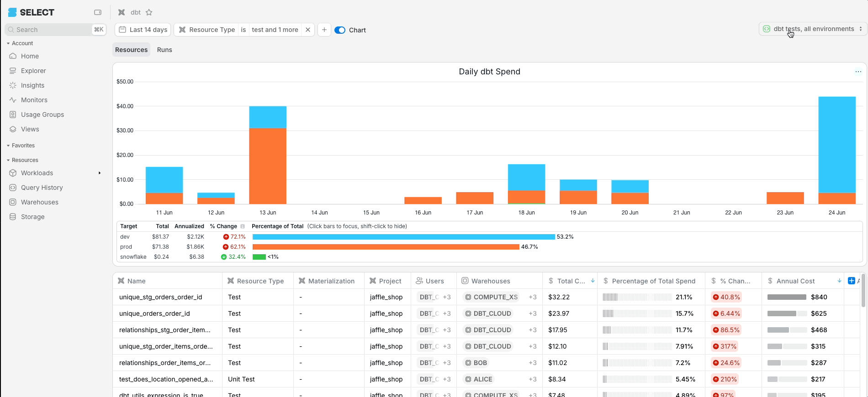Click the snowflake row in legend
868x397 pixels.
coord(133,257)
